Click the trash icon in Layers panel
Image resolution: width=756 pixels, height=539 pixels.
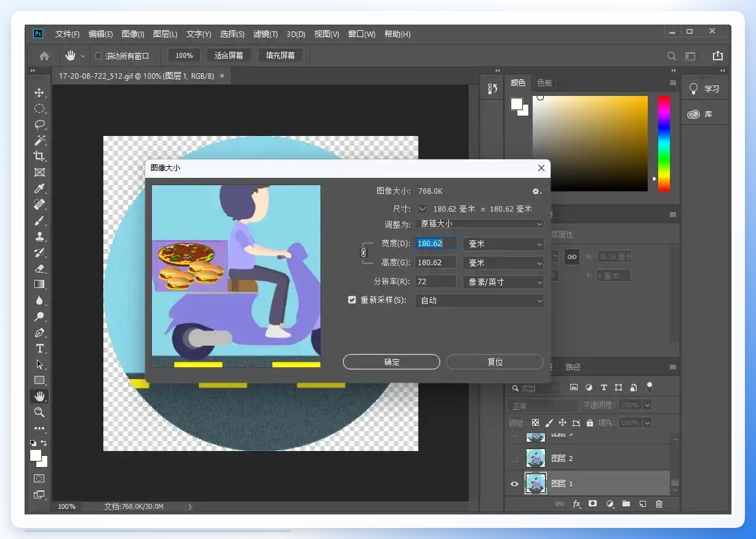pos(659,503)
